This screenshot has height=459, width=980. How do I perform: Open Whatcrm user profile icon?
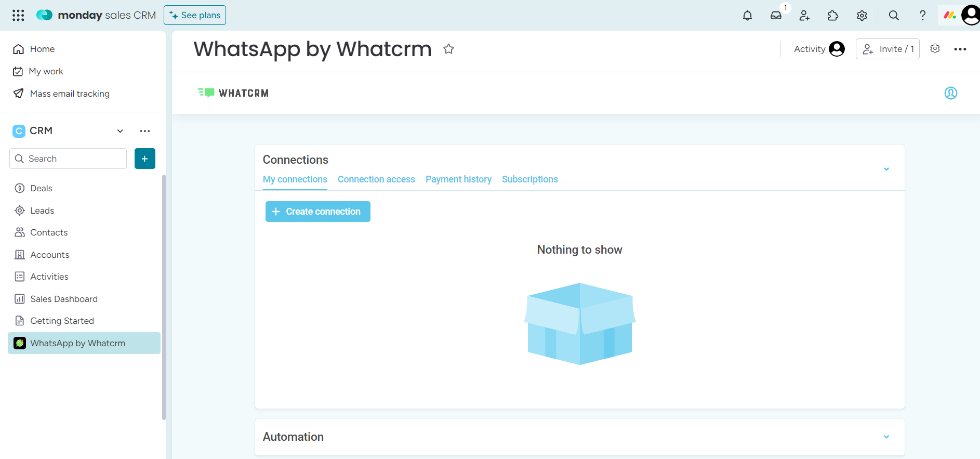[950, 93]
